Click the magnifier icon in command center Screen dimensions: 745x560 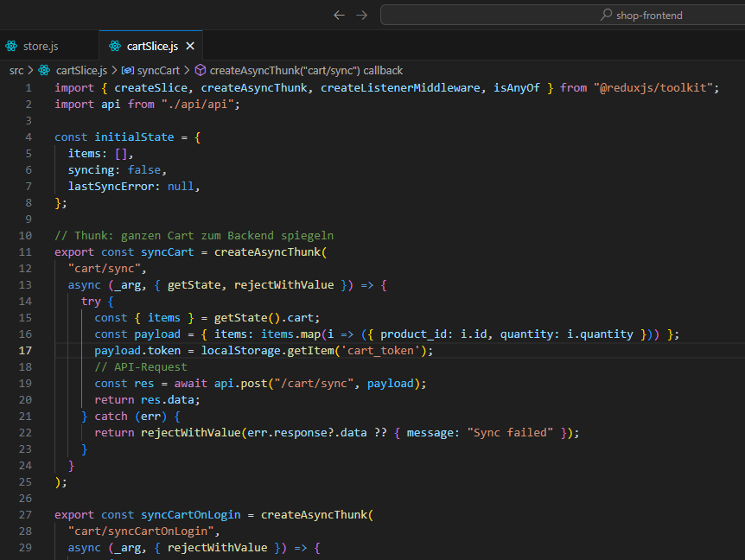pyautogui.click(x=607, y=15)
